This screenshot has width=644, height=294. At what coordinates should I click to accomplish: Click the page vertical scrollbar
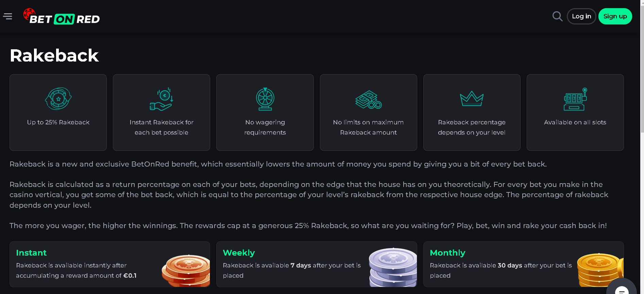click(642, 68)
